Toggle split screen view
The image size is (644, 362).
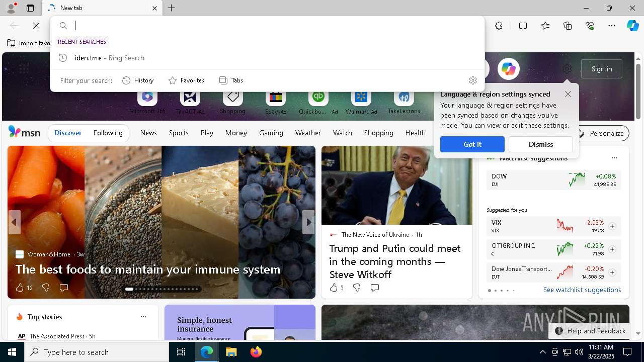[523, 26]
